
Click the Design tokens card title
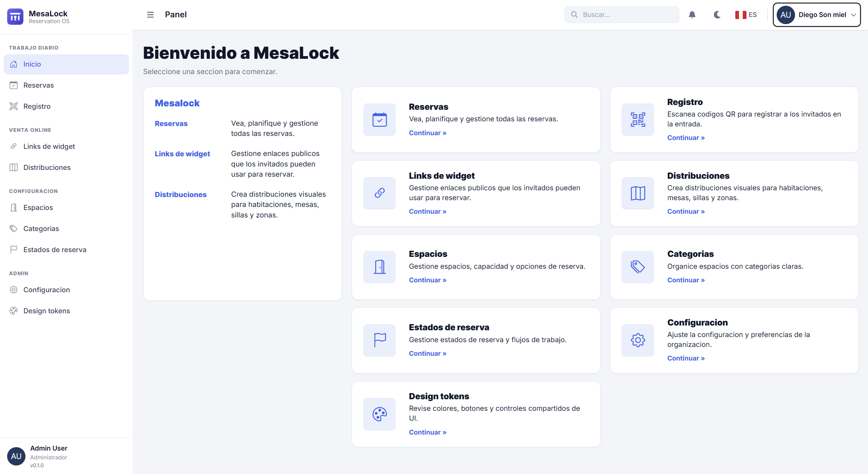point(439,396)
